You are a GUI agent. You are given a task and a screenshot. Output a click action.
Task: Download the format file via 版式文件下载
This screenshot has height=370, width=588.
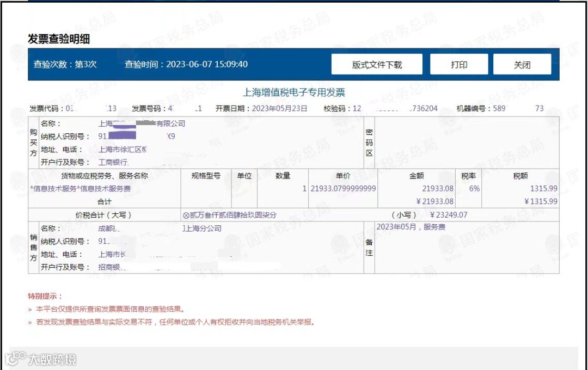(377, 65)
